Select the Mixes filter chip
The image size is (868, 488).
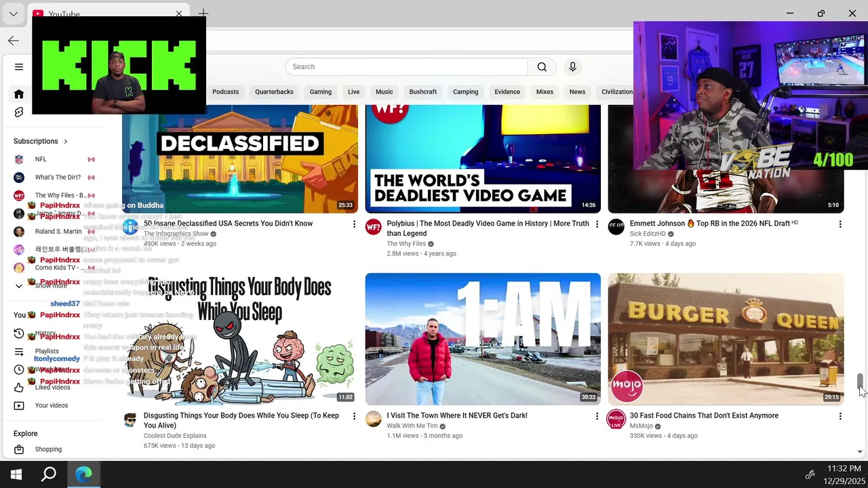(545, 91)
